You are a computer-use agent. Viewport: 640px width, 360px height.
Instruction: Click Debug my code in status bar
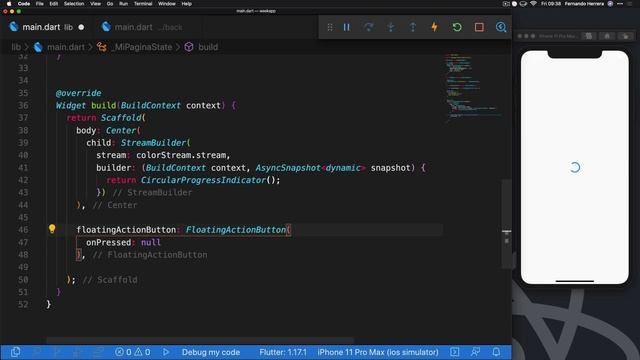click(x=211, y=352)
